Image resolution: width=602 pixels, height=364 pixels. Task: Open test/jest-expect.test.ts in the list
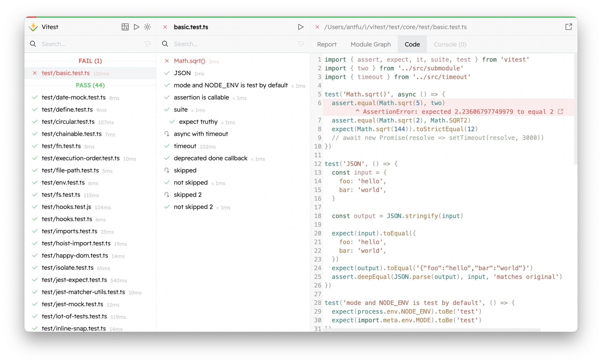coord(74,280)
